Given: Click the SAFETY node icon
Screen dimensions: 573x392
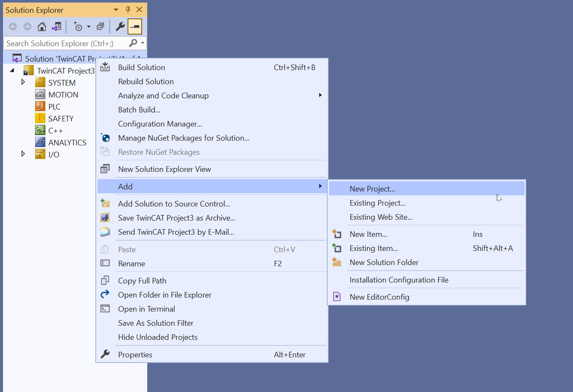Looking at the screenshot, I should pos(40,118).
